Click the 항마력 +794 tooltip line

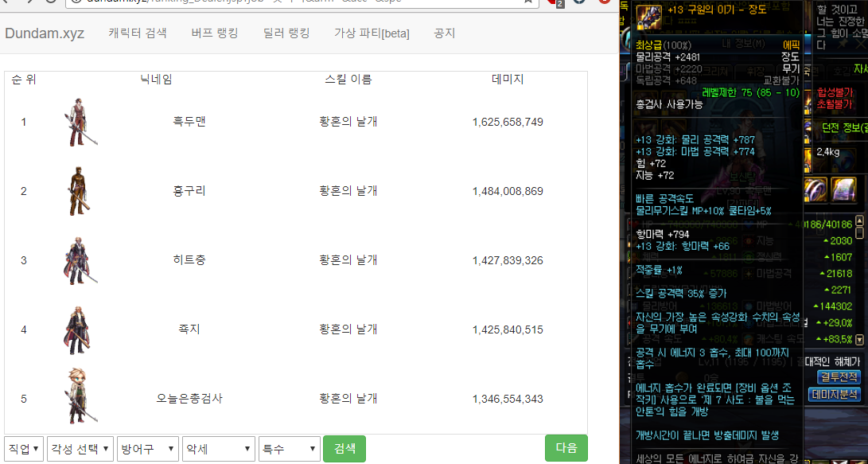[663, 235]
